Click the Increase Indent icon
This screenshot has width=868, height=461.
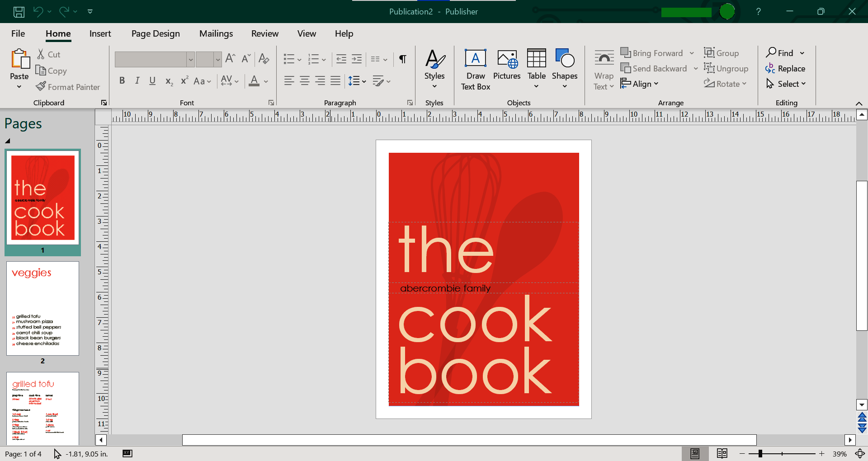click(x=357, y=59)
